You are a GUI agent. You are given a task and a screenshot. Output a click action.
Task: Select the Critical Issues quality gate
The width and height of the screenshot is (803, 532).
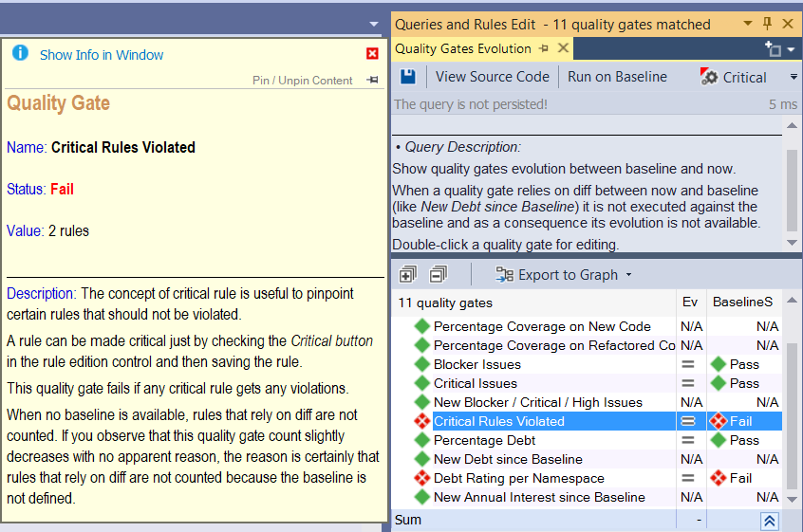pos(476,383)
